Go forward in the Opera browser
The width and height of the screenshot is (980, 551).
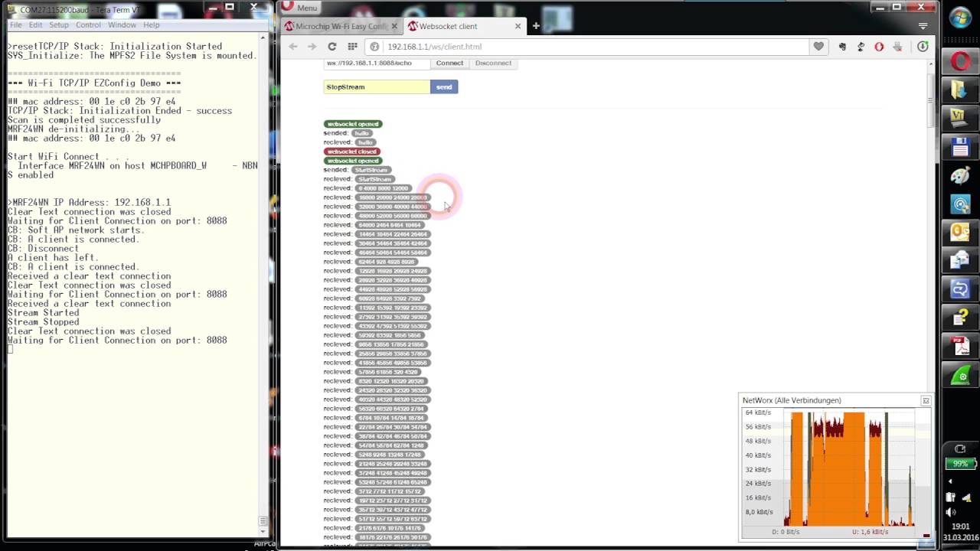312,47
